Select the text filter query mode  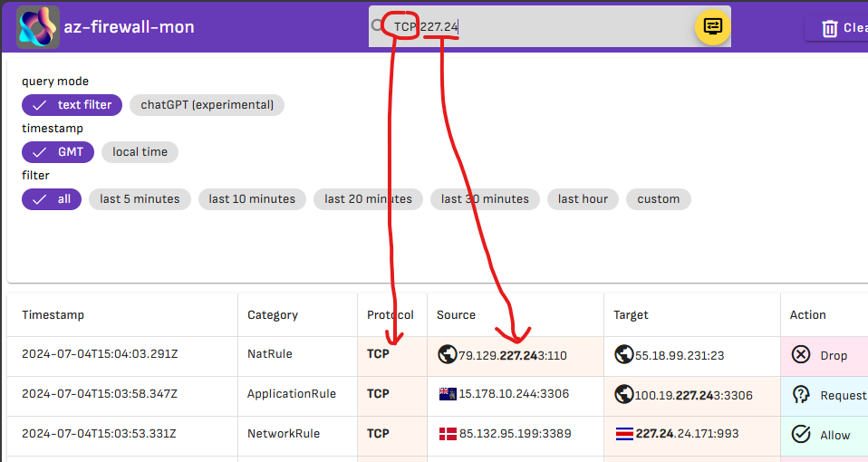coord(72,105)
